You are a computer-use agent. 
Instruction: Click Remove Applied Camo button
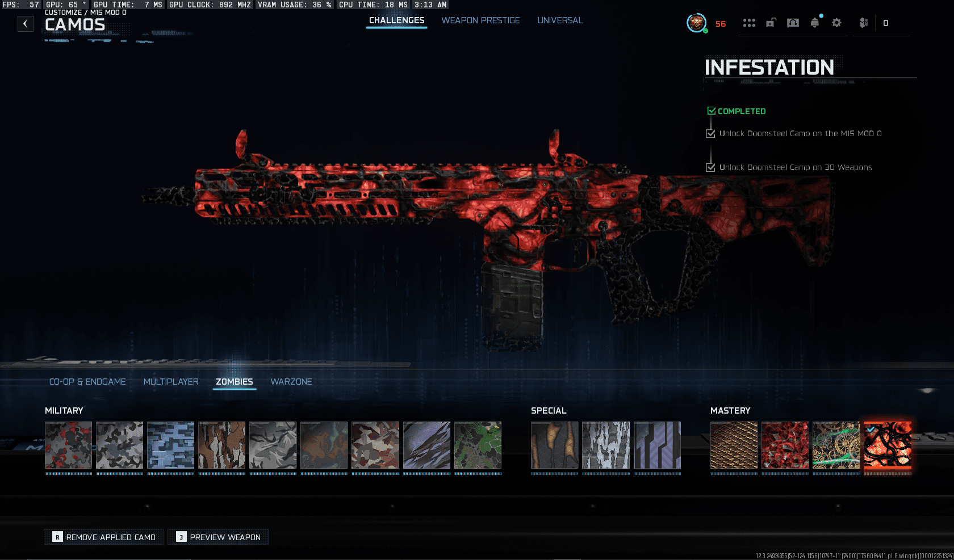pos(104,537)
